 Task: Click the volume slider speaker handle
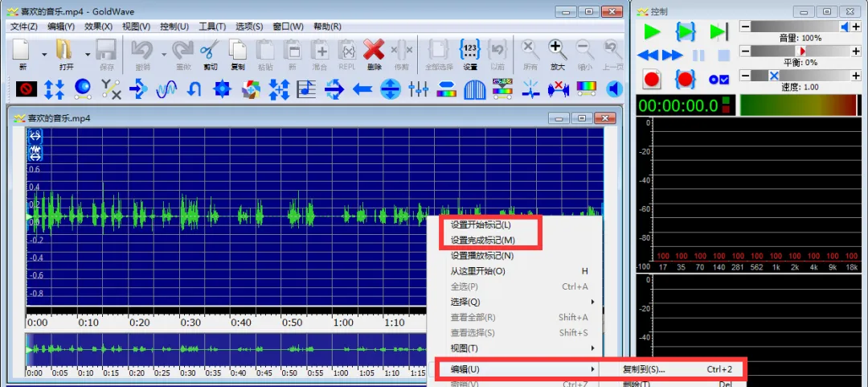845,27
